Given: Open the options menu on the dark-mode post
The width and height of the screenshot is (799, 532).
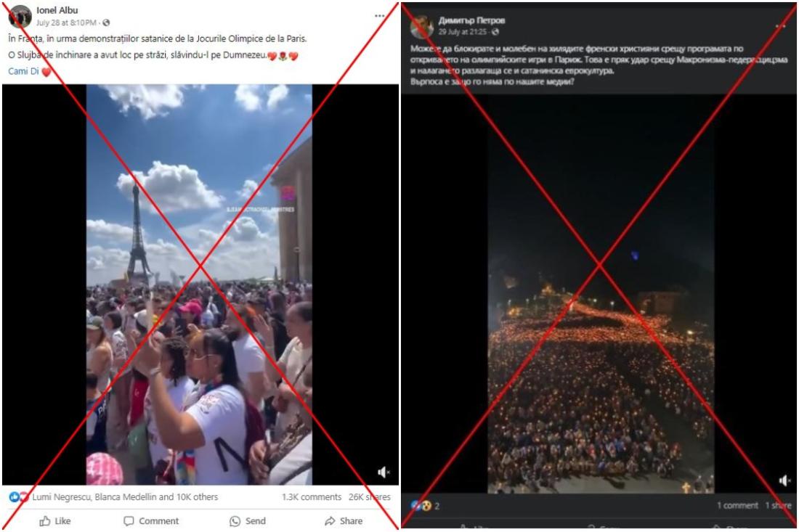Looking at the screenshot, I should pyautogui.click(x=780, y=25).
